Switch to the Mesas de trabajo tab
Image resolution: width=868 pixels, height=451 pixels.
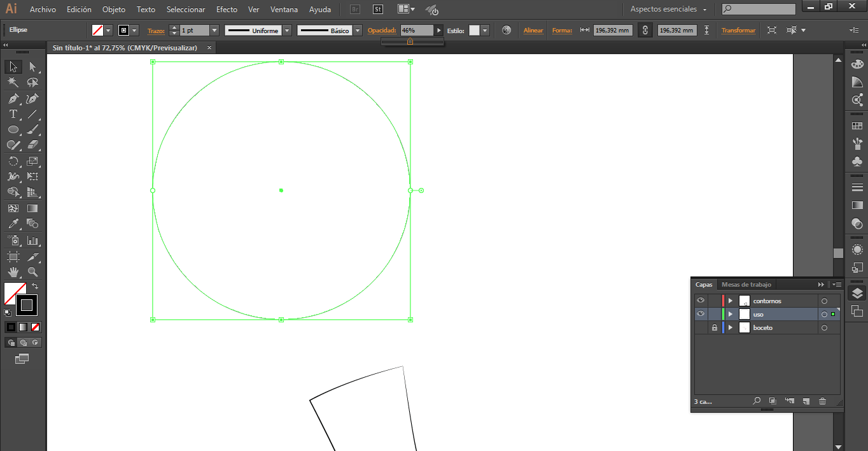pyautogui.click(x=746, y=285)
